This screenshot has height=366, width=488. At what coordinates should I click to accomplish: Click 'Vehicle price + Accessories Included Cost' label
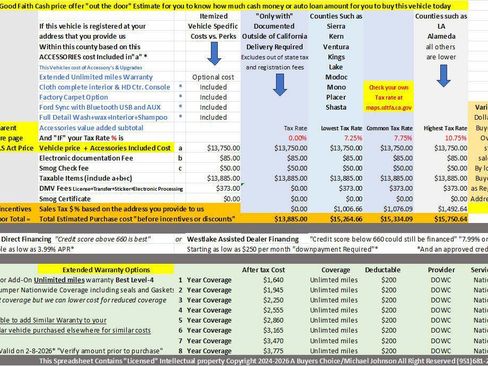pyautogui.click(x=105, y=148)
